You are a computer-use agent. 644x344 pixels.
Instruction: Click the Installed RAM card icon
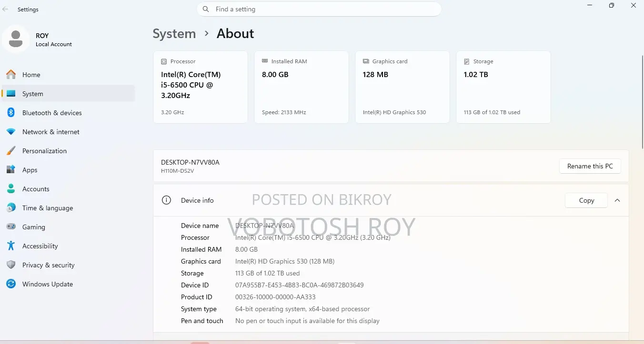tap(265, 61)
